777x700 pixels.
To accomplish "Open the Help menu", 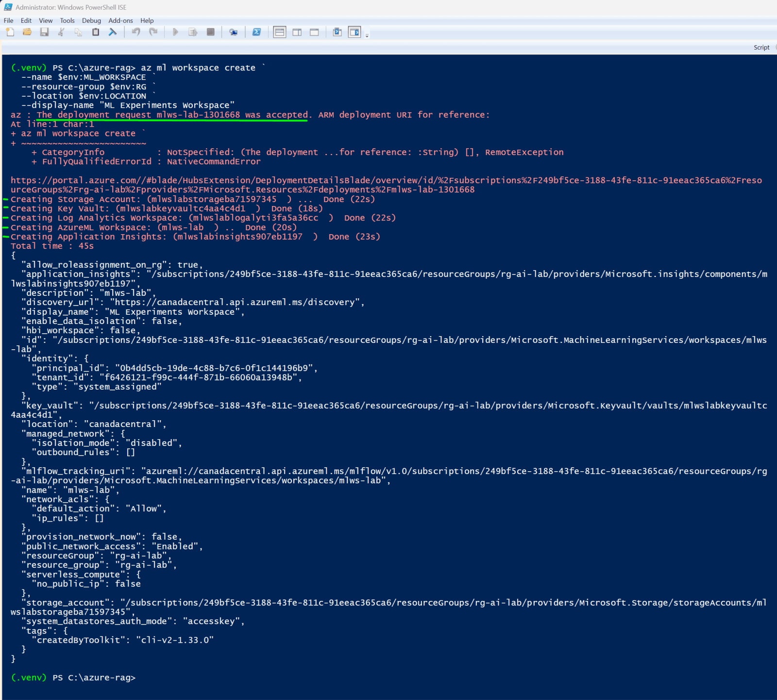I will pos(147,20).
